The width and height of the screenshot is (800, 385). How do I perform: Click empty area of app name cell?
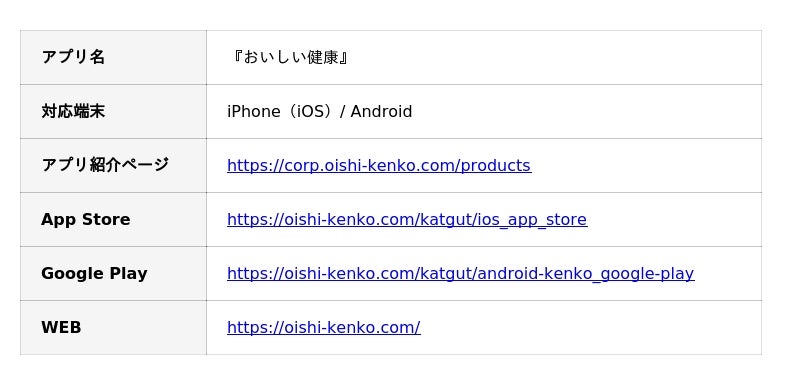(556, 57)
